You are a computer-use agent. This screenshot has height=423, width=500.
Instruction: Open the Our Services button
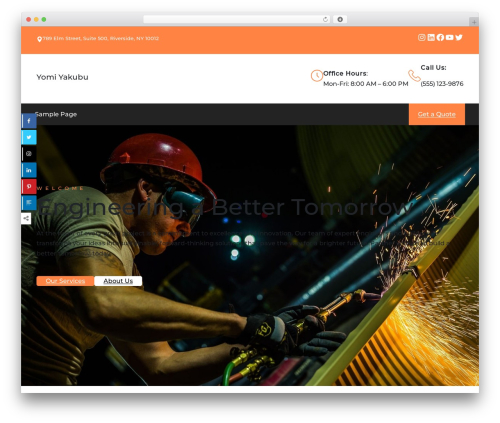tap(65, 281)
